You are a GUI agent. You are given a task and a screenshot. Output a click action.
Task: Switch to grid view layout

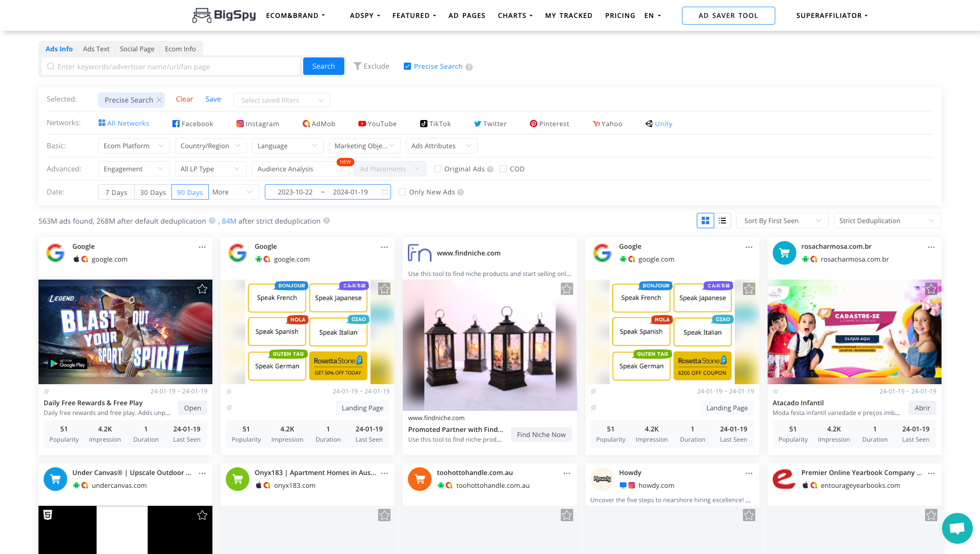click(705, 221)
